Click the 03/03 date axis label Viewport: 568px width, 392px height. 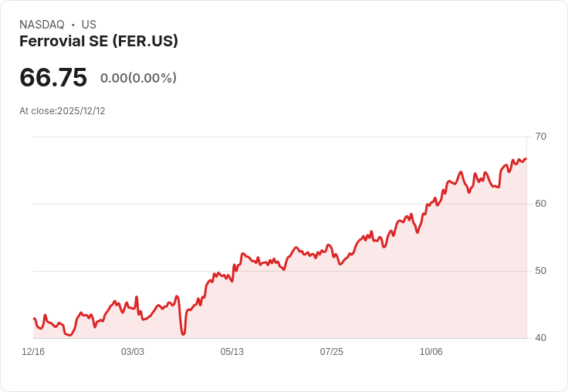pos(133,352)
